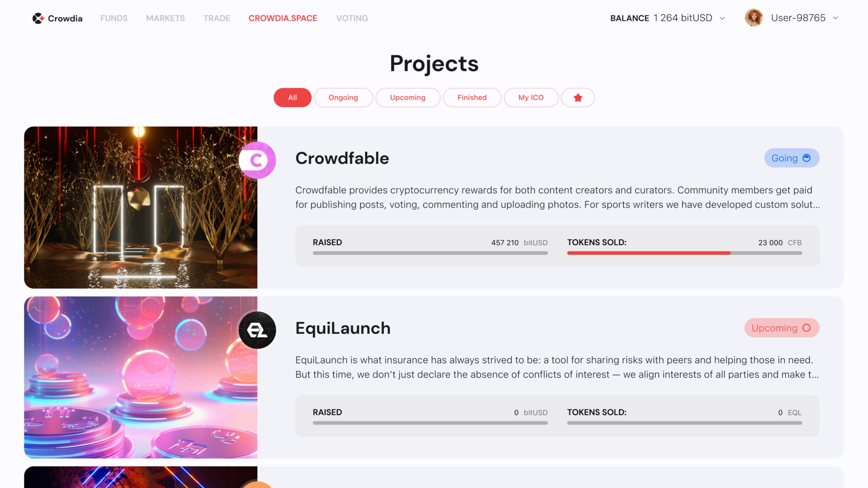
Task: Click the Upcoming status circle icon
Action: (807, 328)
